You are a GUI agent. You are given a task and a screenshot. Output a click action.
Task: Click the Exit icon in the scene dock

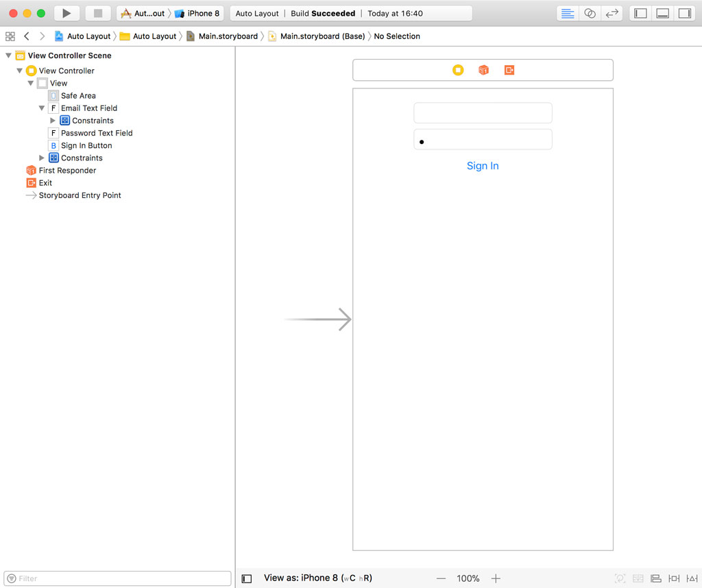pyautogui.click(x=509, y=70)
